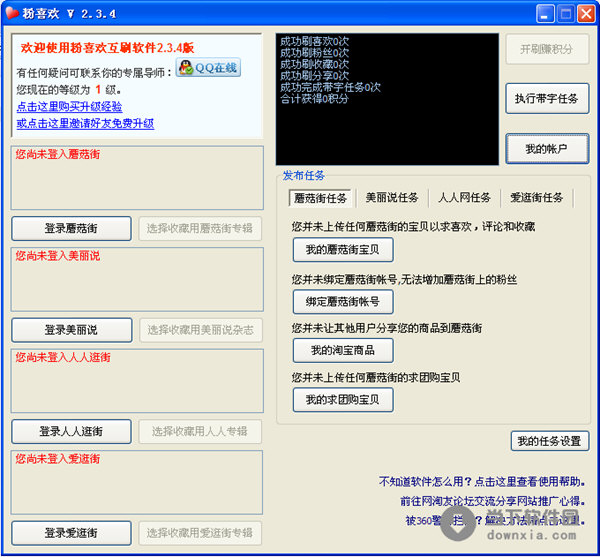Click the 绑定蘑菇街帐号 button
Viewport: 600px width, 557px height.
point(342,302)
